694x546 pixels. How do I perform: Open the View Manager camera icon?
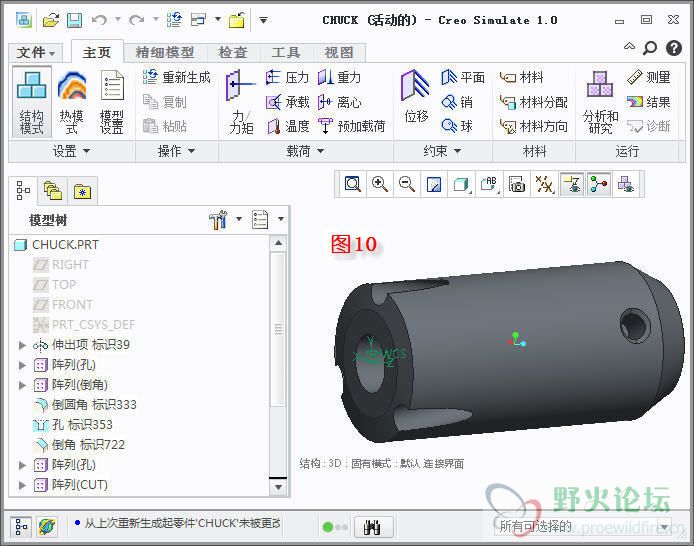point(517,184)
